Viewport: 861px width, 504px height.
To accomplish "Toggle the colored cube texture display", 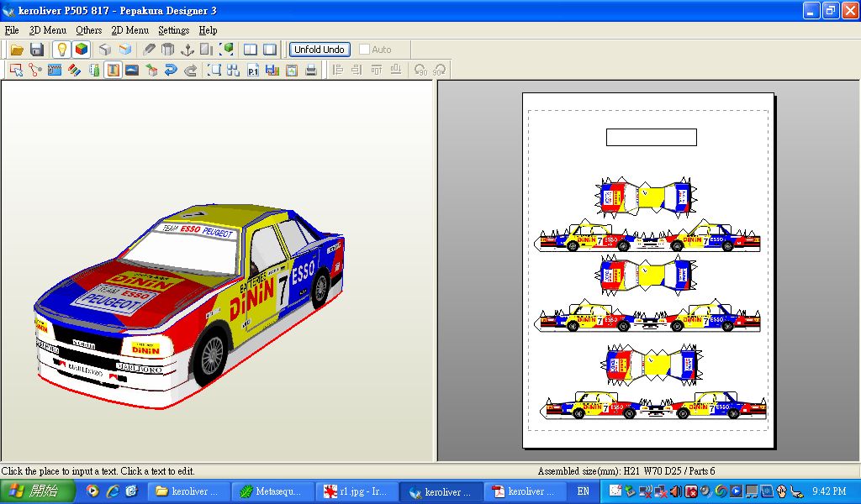I will pos(81,50).
